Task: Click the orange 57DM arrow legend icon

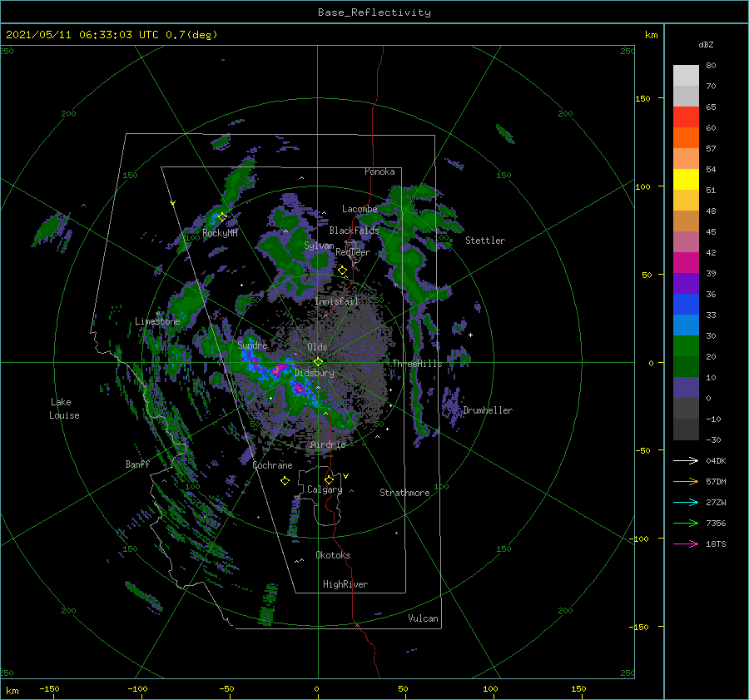Action: (686, 482)
